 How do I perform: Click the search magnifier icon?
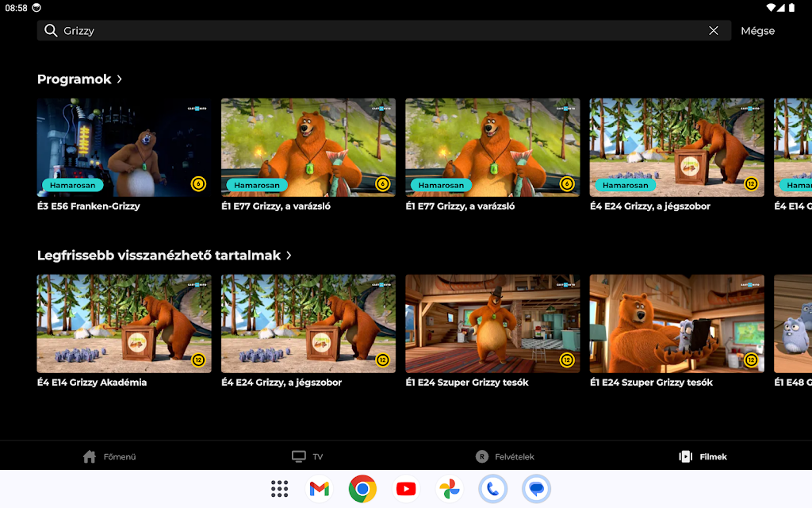click(x=51, y=31)
